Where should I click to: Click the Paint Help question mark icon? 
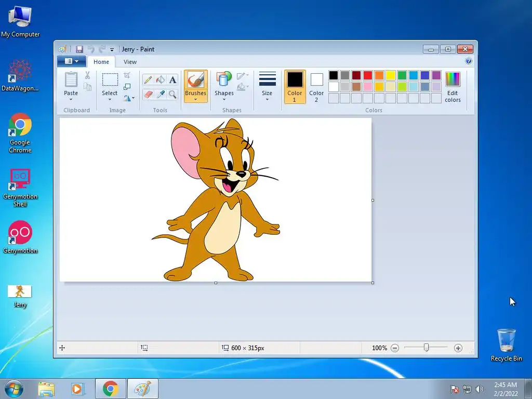coord(469,61)
